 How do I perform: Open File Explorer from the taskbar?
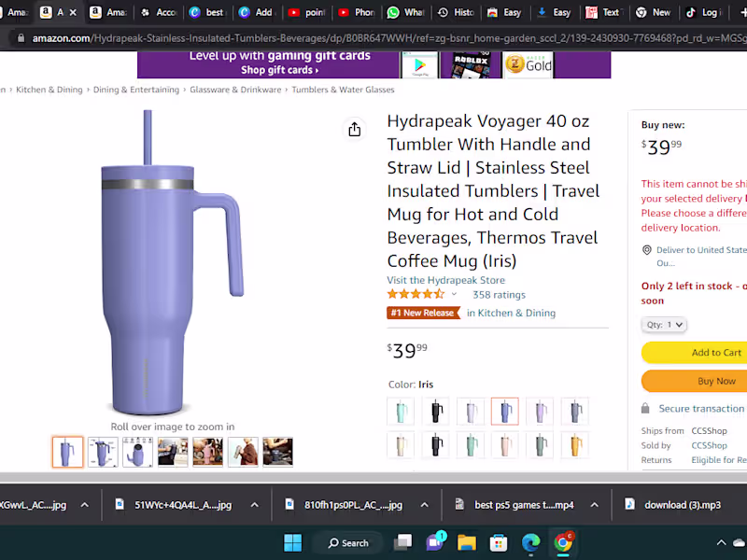pyautogui.click(x=467, y=542)
